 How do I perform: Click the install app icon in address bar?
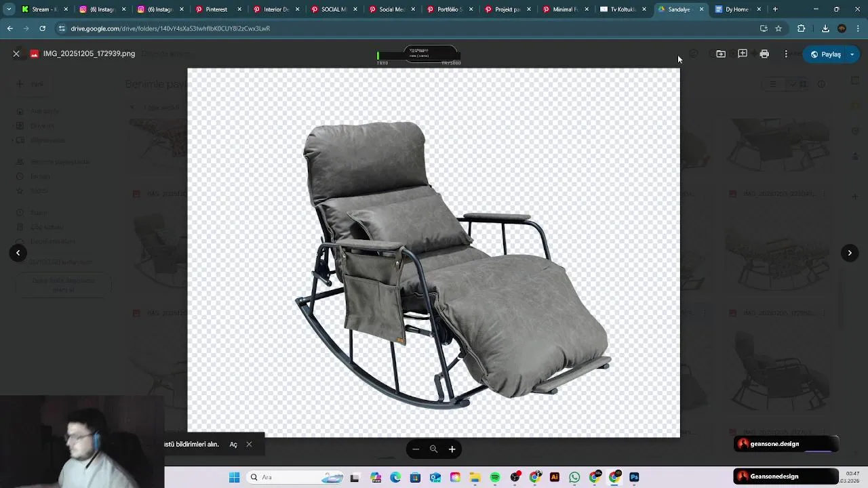coord(764,28)
